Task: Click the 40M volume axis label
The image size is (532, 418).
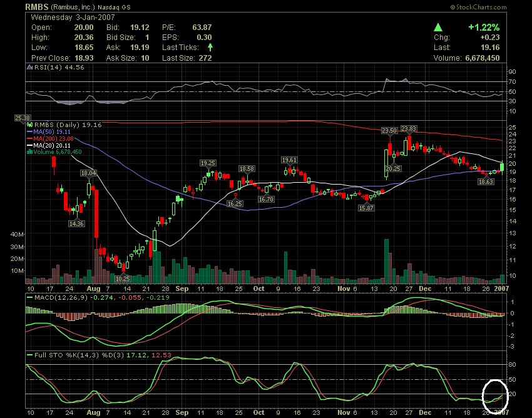Action: (x=18, y=235)
